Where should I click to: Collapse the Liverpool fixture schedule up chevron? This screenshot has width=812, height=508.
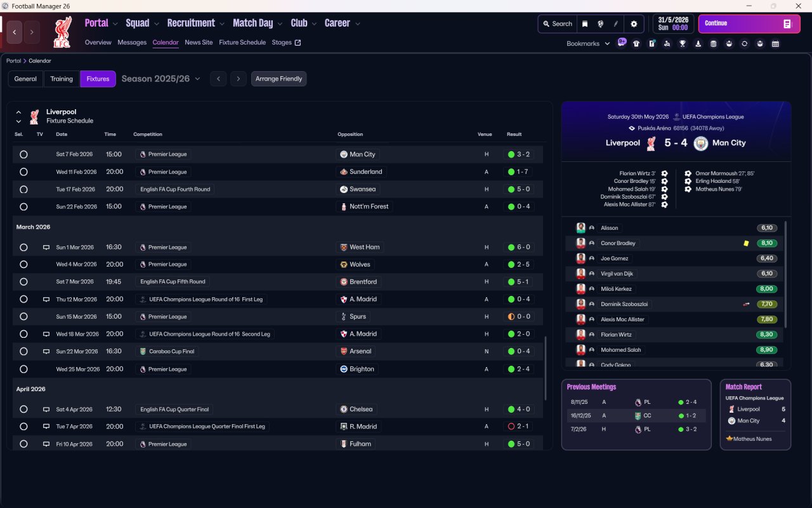point(18,112)
